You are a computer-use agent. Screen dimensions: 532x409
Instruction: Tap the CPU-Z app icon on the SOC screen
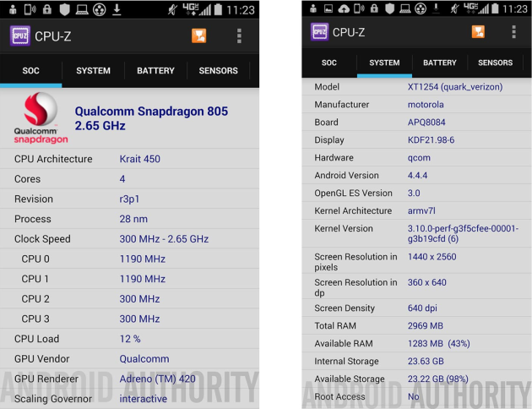19,36
